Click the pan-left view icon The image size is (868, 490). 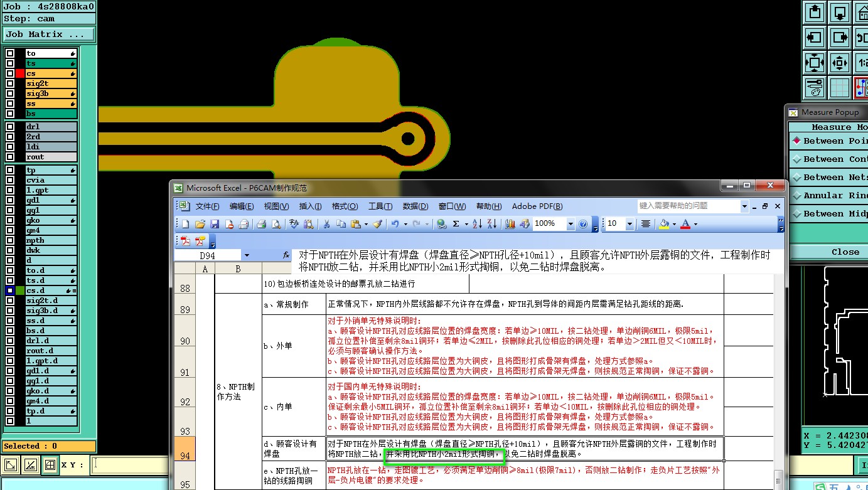pyautogui.click(x=815, y=37)
